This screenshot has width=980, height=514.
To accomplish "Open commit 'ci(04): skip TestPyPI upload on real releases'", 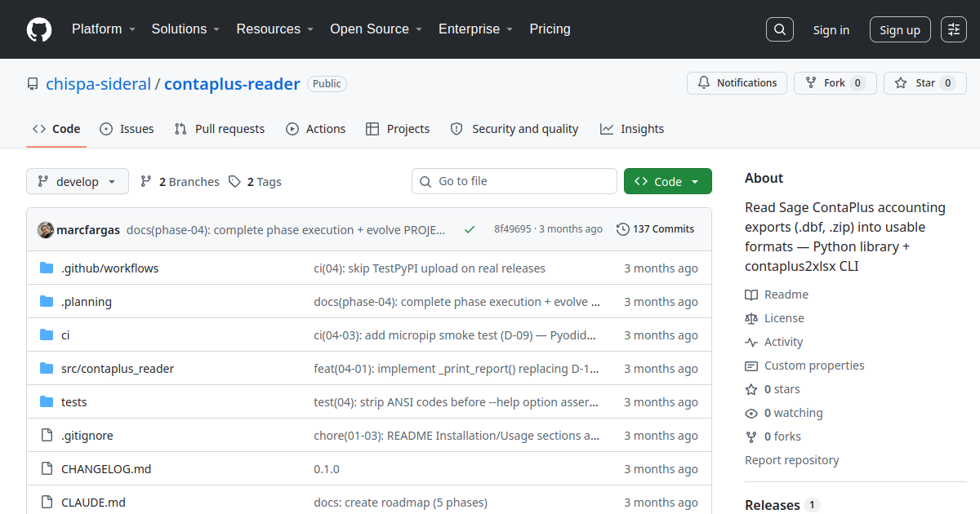I will 430,268.
